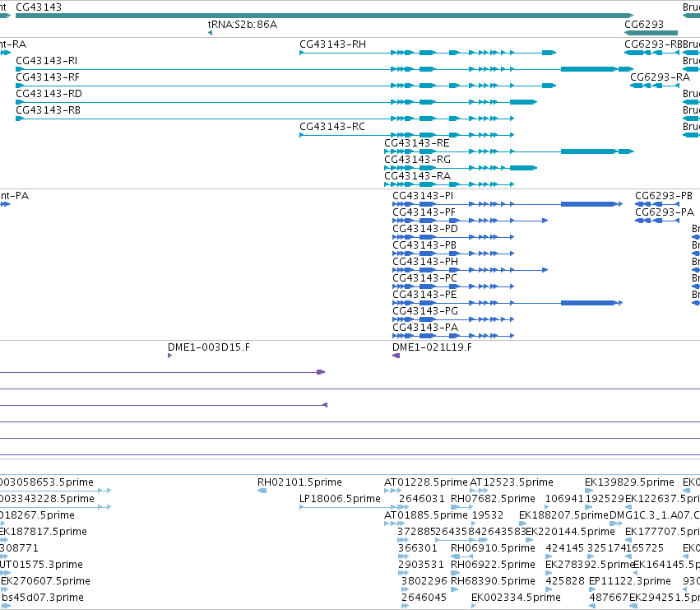Screen dimensions: 700x610
Task: Select EST label RH68390.5prime
Action: point(493,581)
